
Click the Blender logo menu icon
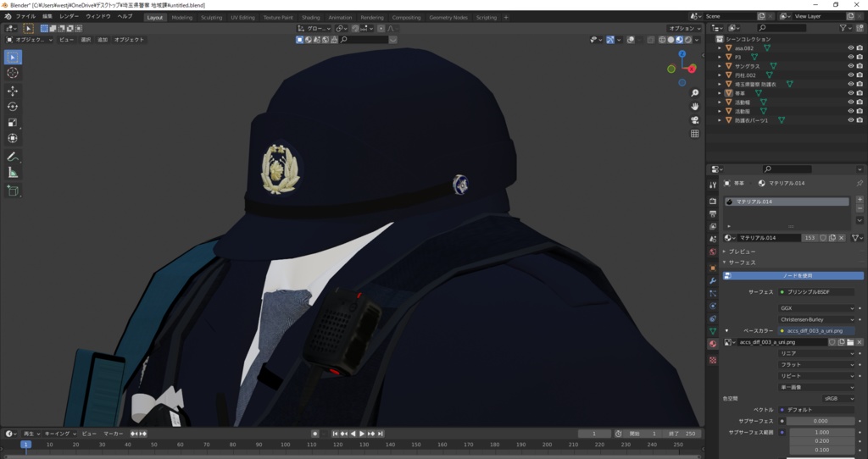8,17
